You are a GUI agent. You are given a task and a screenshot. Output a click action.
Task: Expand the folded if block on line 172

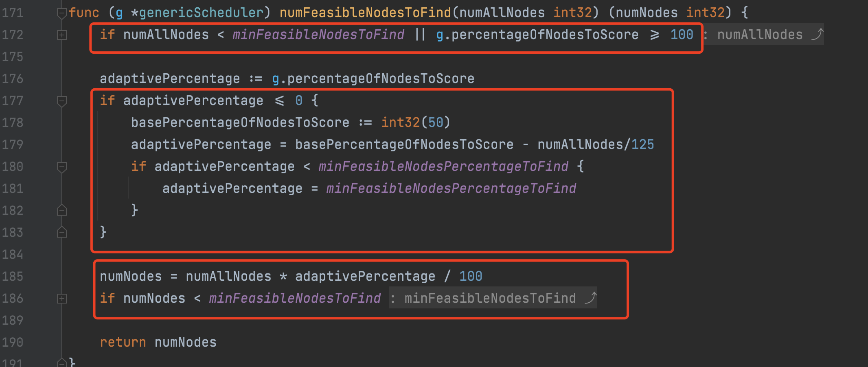point(61,35)
